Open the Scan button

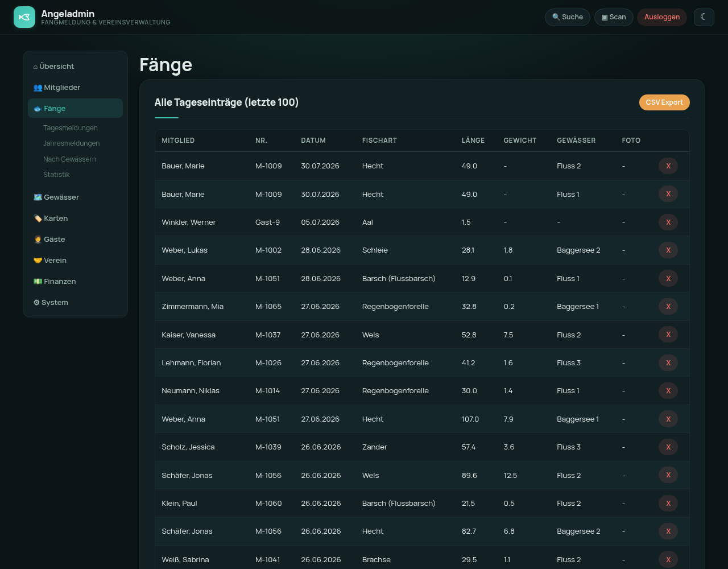click(614, 17)
